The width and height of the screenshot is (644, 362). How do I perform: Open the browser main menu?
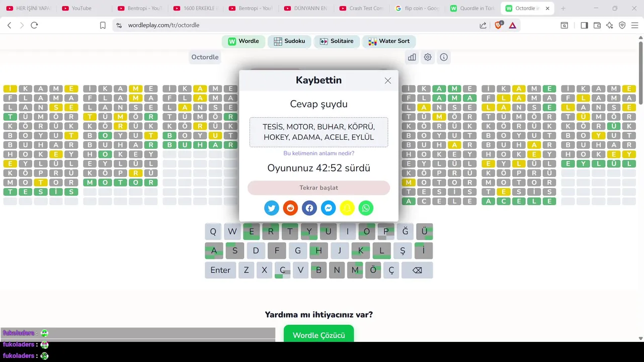[635, 25]
